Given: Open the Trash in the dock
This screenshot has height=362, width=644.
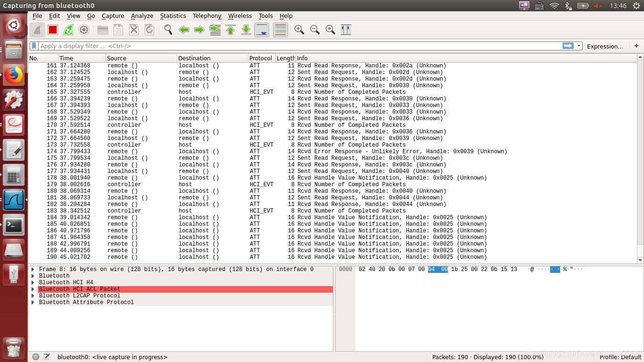Looking at the screenshot, I should [14, 348].
